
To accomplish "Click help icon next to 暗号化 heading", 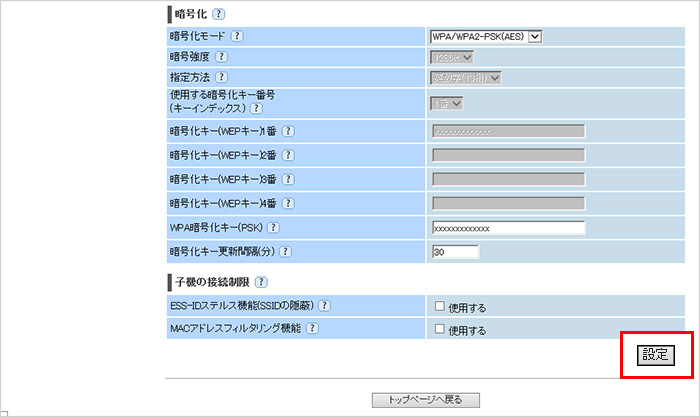I will [219, 14].
